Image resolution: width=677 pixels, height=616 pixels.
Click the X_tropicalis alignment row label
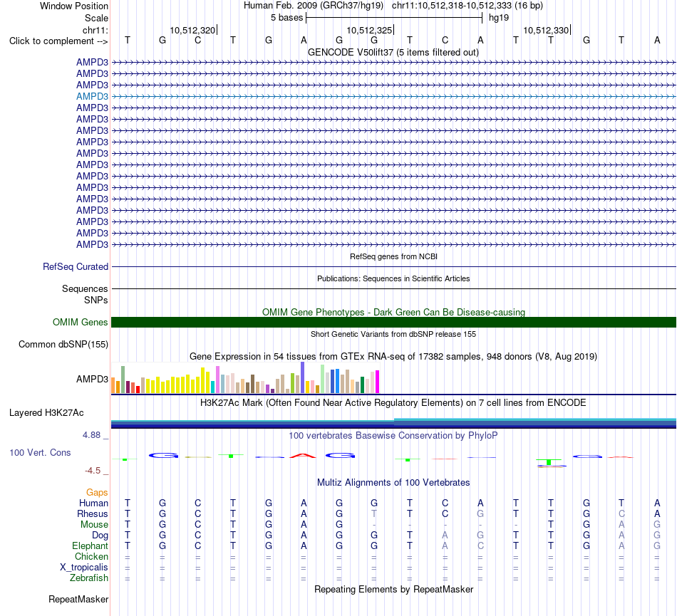pos(84,568)
